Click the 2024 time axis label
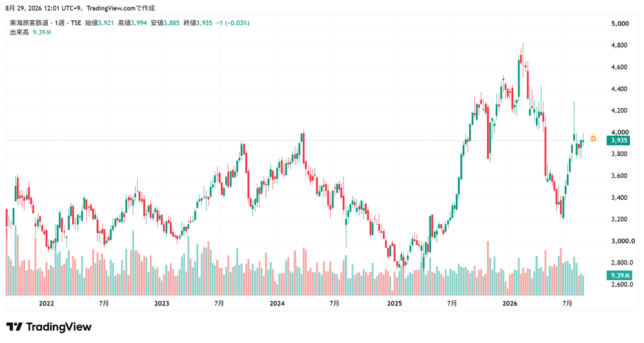Image resolution: width=644 pixels, height=343 pixels. point(277,303)
